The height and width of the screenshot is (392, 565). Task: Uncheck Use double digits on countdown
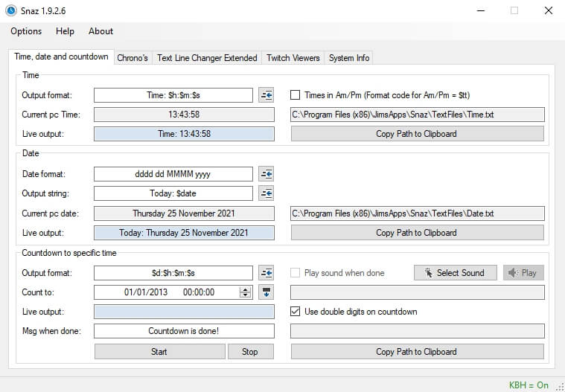coord(295,312)
